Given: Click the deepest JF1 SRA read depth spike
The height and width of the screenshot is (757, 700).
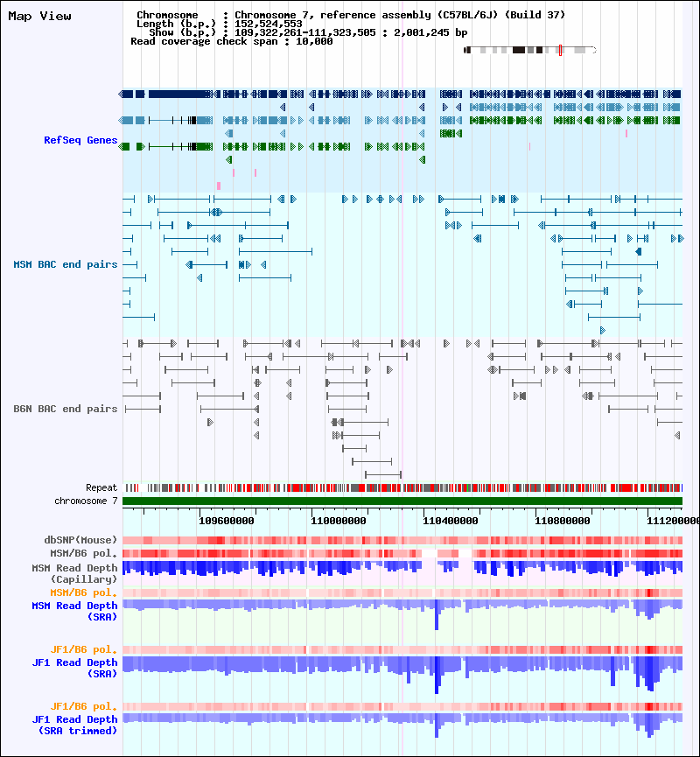Looking at the screenshot, I should [x=437, y=675].
